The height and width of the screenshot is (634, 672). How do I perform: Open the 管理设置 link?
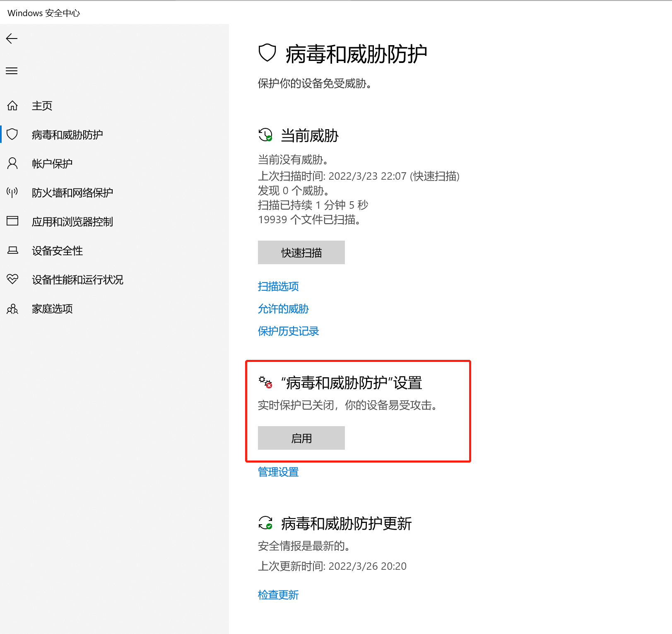(278, 472)
